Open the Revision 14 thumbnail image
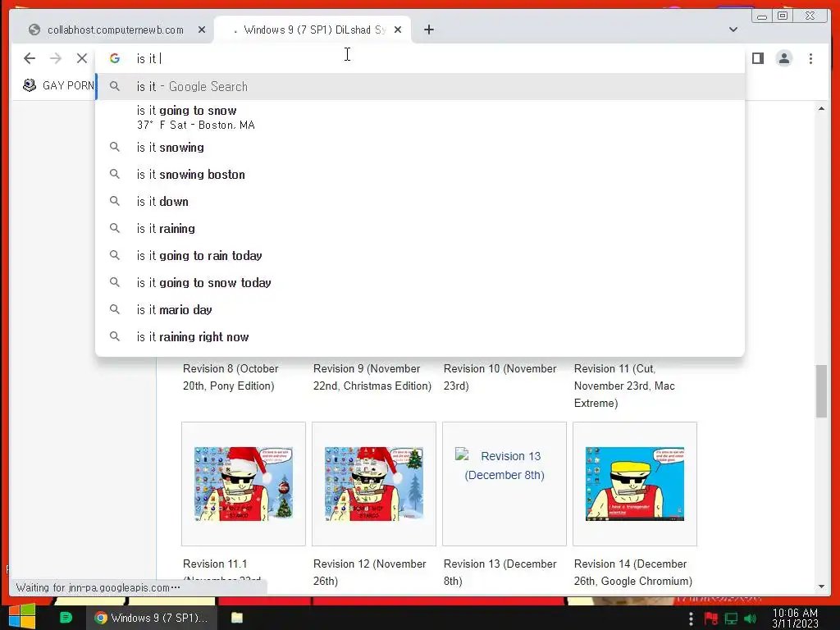 pyautogui.click(x=635, y=484)
